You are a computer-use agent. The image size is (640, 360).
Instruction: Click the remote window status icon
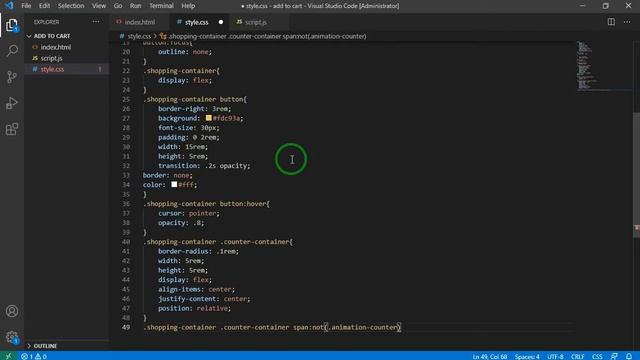(8, 356)
